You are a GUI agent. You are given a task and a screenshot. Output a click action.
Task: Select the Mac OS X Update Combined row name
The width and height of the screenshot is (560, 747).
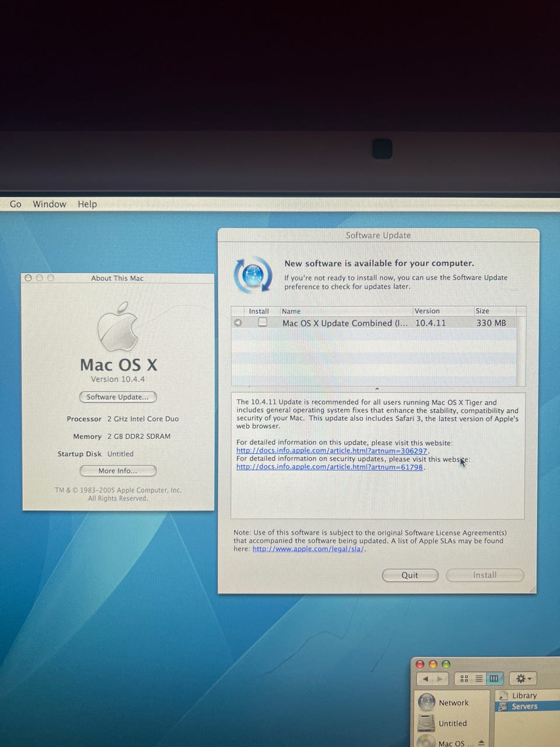(345, 323)
